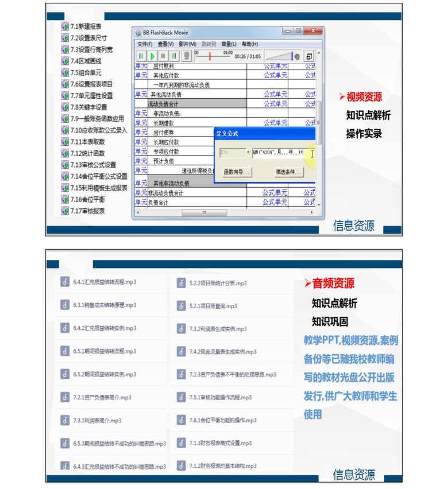This screenshot has width=448, height=489.
Task: Open the 7.15利用模板生成报表 video file icon
Action: [65, 188]
